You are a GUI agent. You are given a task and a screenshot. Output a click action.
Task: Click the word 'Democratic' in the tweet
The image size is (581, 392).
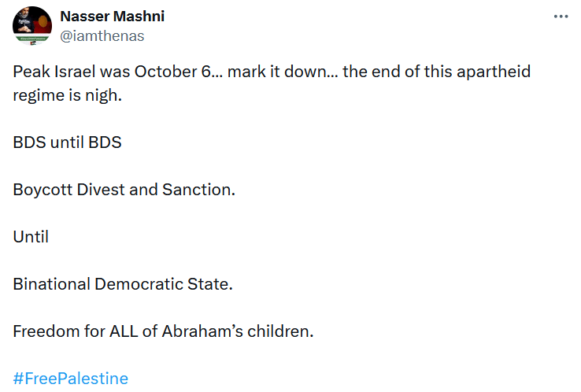click(139, 284)
